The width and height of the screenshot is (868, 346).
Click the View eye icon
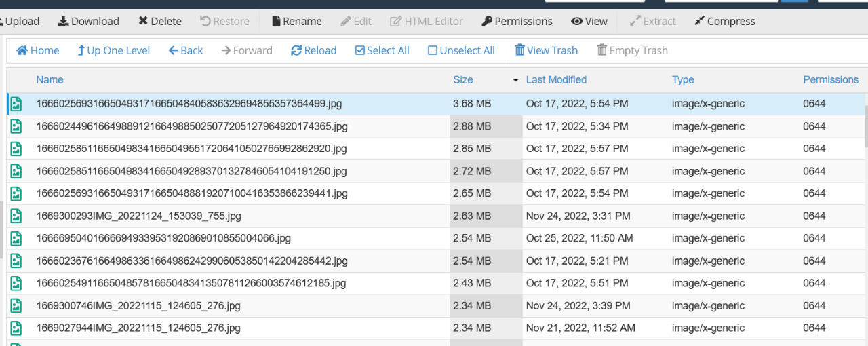coord(577,21)
